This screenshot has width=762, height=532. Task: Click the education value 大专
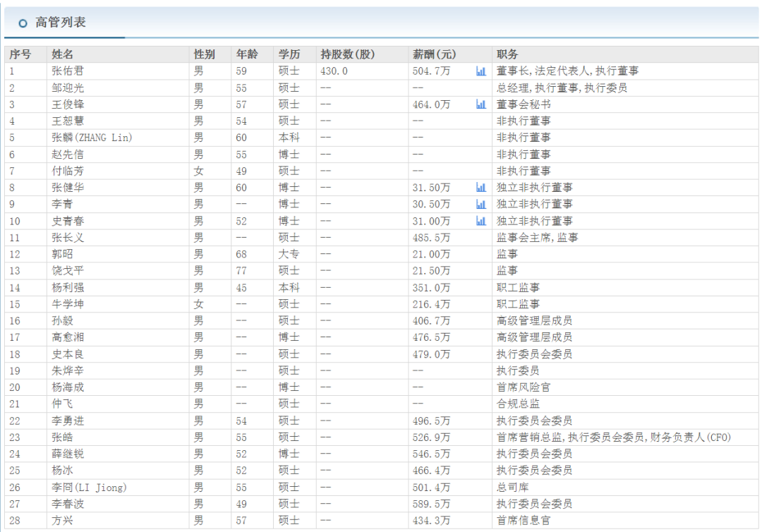pyautogui.click(x=289, y=254)
